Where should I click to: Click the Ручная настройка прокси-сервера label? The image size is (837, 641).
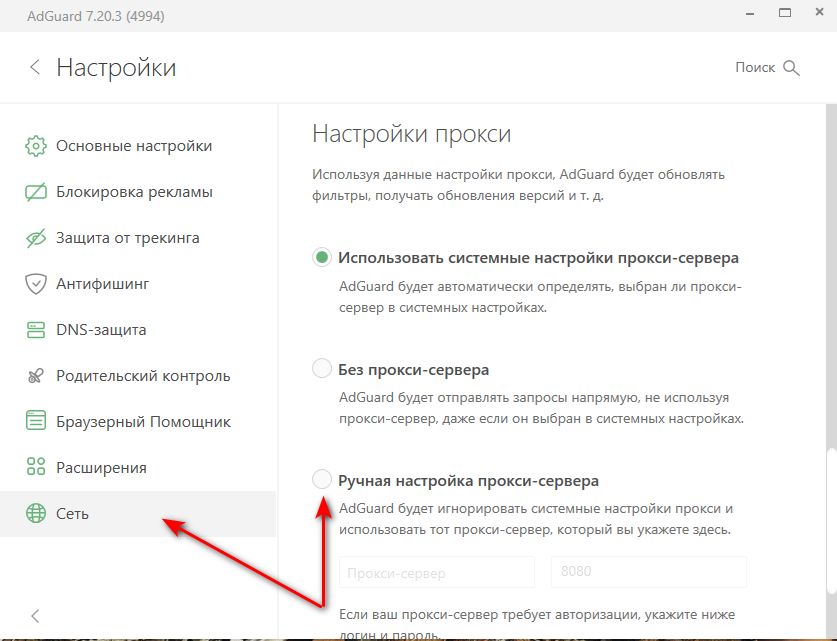click(x=468, y=481)
